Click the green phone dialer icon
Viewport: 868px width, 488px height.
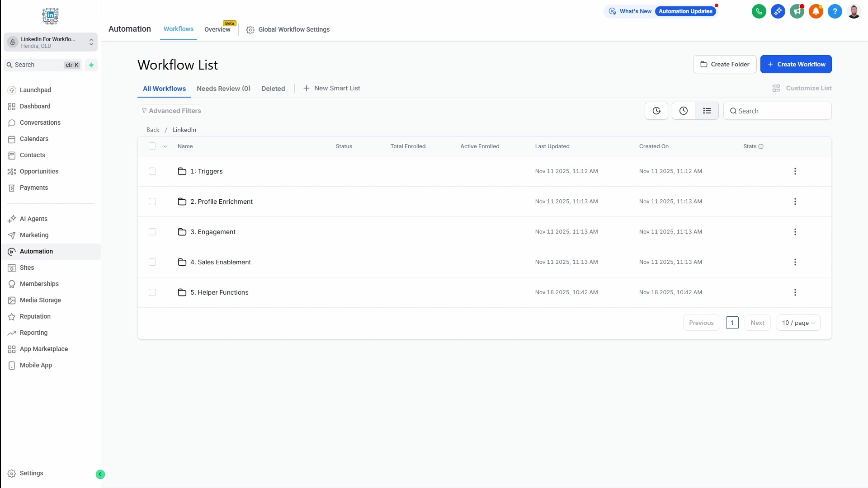click(x=759, y=11)
